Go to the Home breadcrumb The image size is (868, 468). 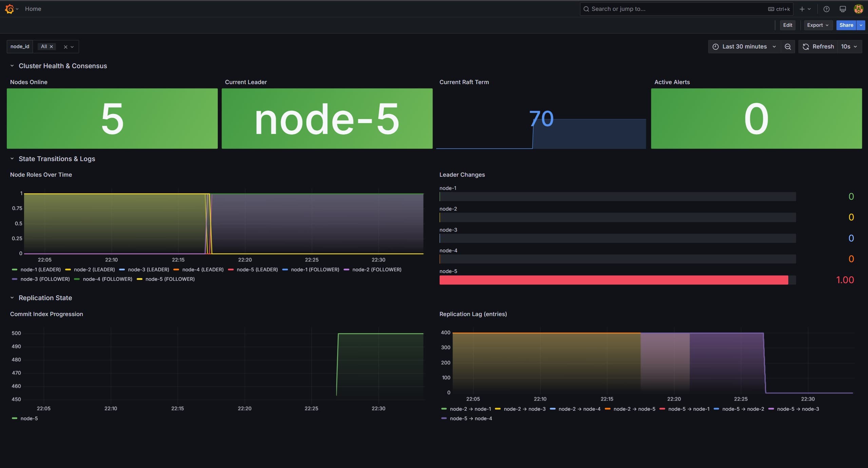33,9
